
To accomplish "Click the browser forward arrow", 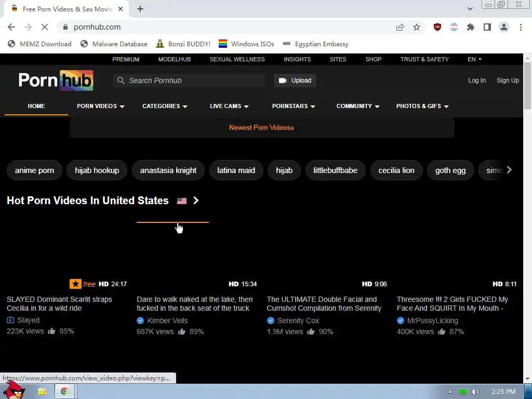I will 28,27.
